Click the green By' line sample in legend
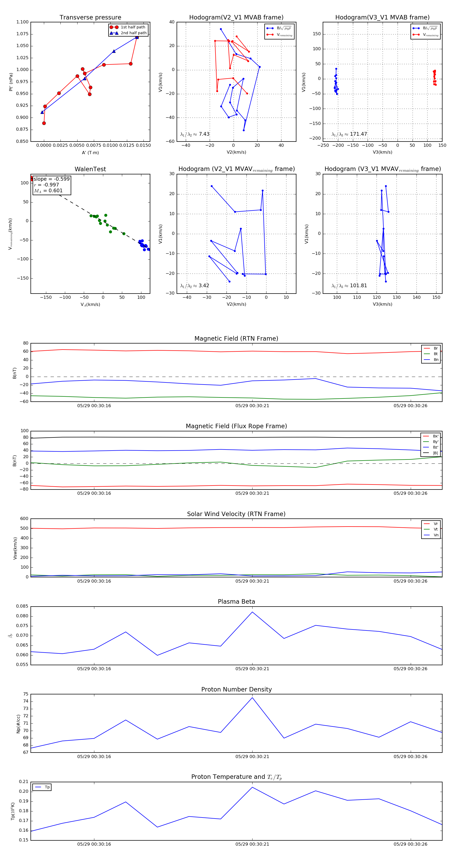The height and width of the screenshot is (868, 473). click(426, 442)
